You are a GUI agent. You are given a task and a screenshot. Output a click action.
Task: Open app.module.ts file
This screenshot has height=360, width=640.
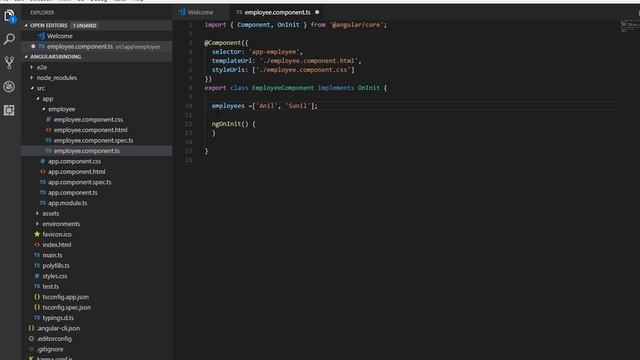coord(97,203)
